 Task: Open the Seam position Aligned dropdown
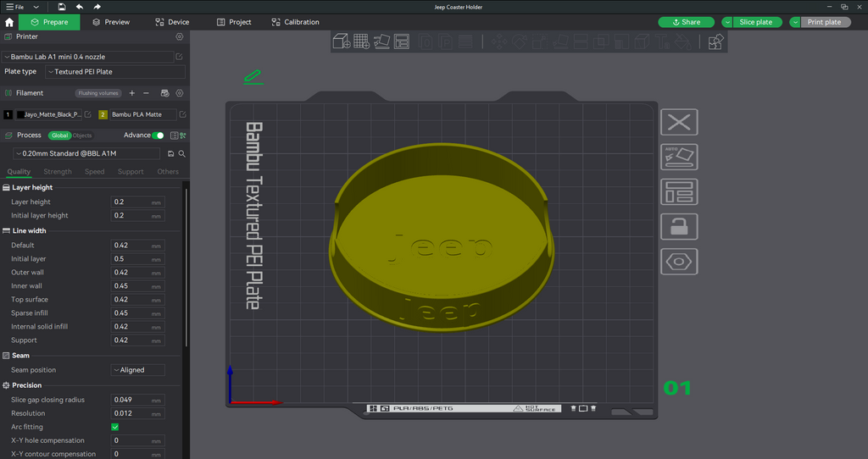(x=138, y=370)
